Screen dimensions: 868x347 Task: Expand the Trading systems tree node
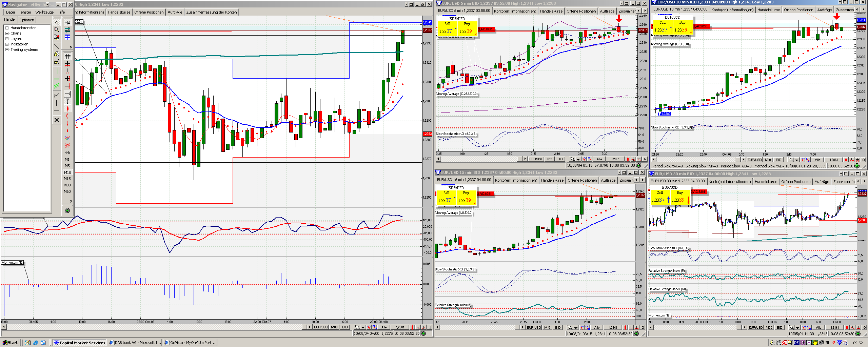pos(7,49)
